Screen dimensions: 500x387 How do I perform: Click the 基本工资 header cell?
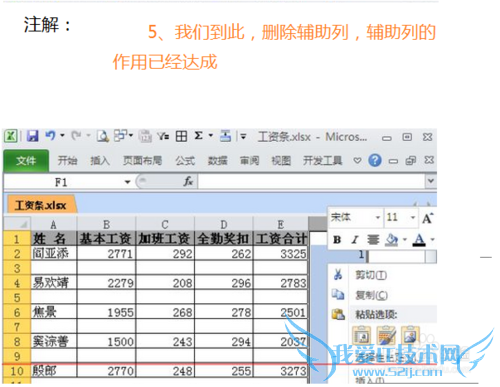[106, 239]
